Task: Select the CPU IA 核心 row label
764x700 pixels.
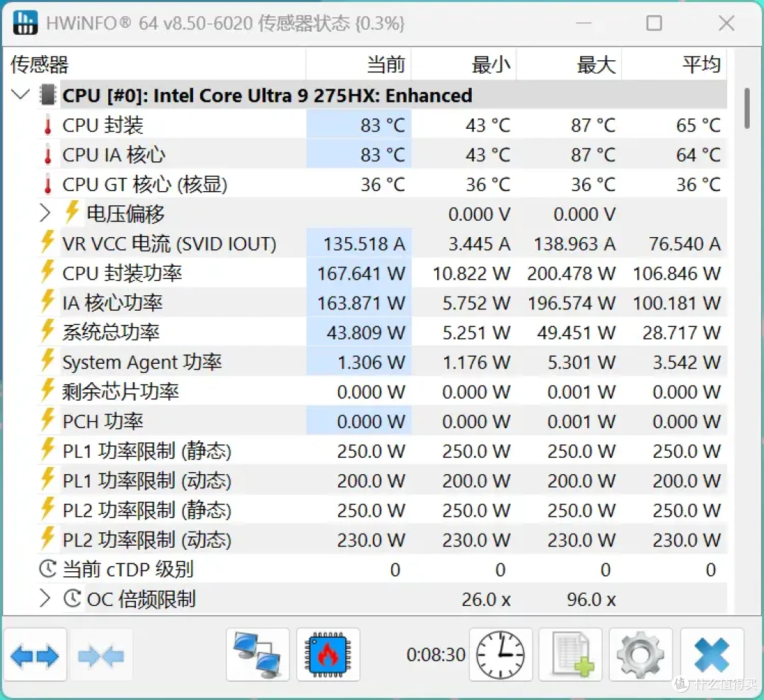Action: (114, 155)
